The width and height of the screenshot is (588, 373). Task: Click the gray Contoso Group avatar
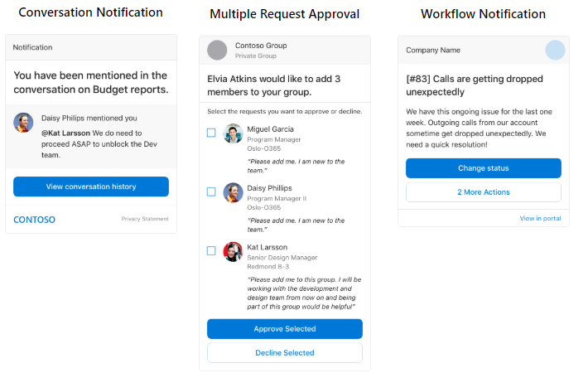coord(217,50)
